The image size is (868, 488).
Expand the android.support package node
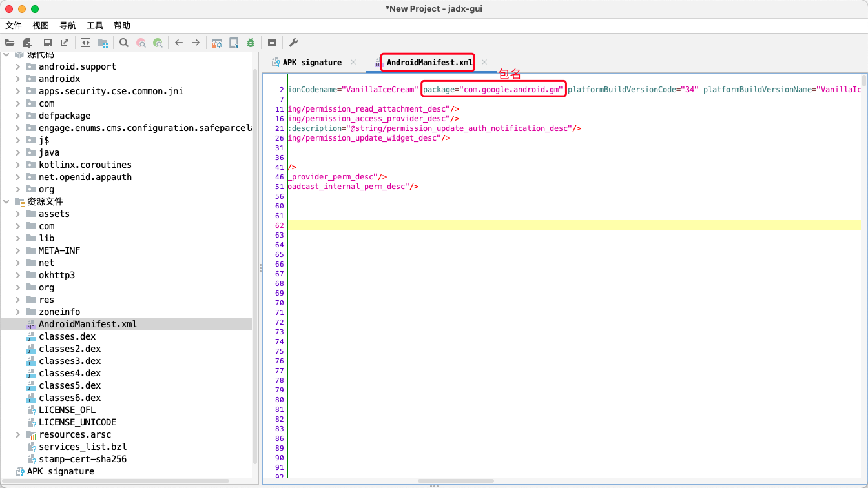[x=18, y=66]
